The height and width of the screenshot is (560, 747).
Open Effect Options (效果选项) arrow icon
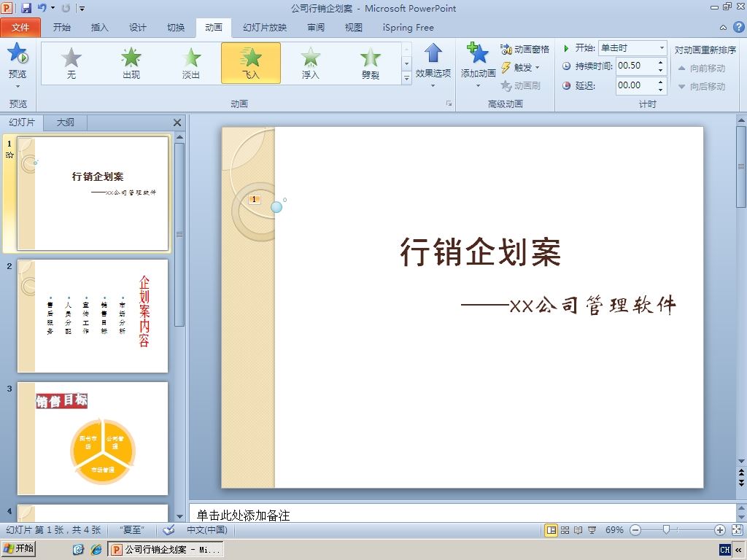(433, 53)
